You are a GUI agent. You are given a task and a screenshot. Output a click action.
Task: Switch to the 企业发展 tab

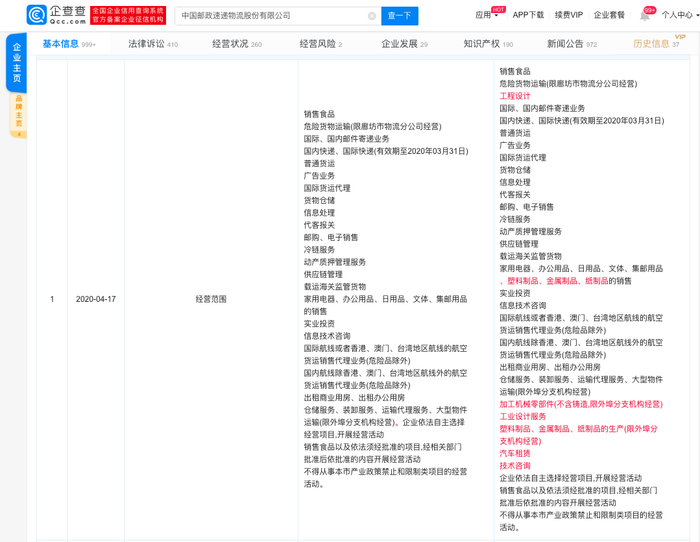tap(404, 44)
